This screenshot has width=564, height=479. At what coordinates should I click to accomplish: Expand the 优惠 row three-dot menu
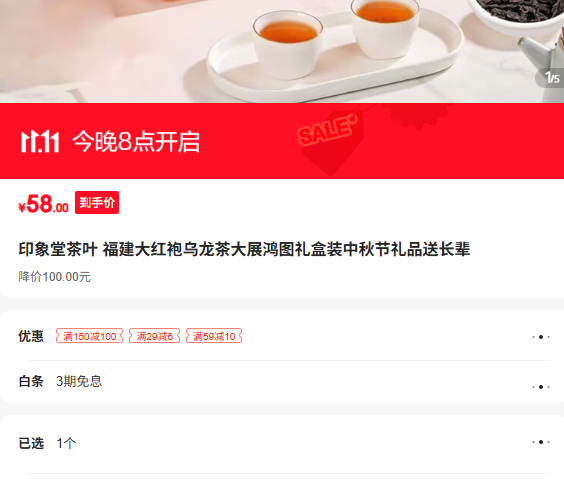click(x=541, y=337)
